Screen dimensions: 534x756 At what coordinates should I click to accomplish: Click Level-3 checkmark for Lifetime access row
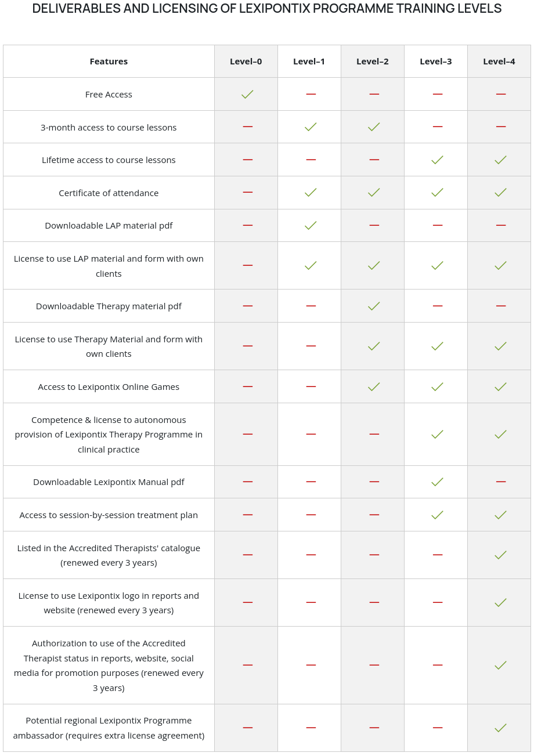click(x=437, y=160)
